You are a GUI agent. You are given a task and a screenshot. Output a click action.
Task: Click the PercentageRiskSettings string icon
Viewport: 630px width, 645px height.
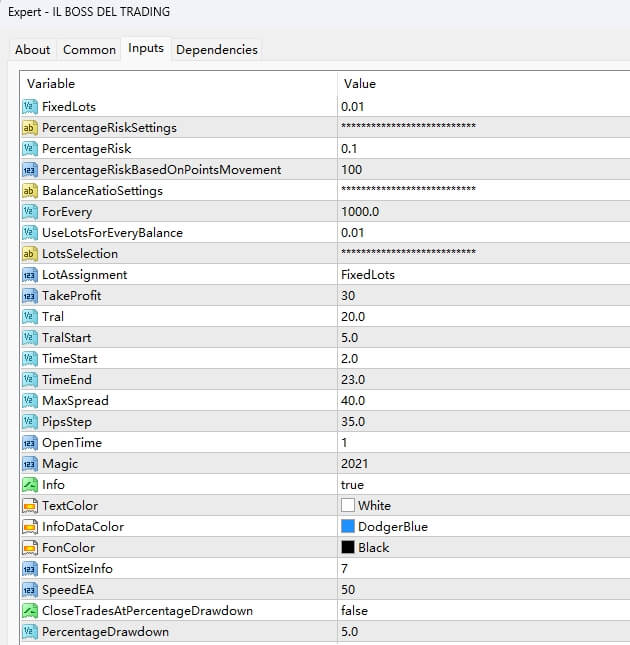click(x=29, y=128)
